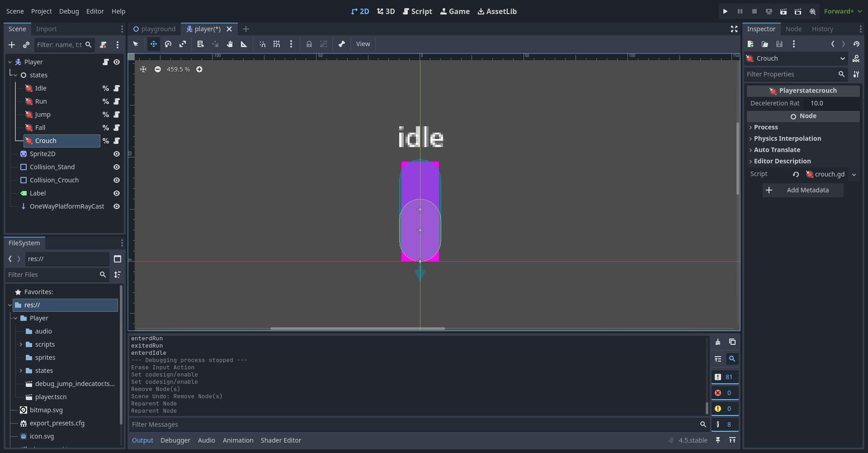Toggle distraction free mode

click(734, 29)
